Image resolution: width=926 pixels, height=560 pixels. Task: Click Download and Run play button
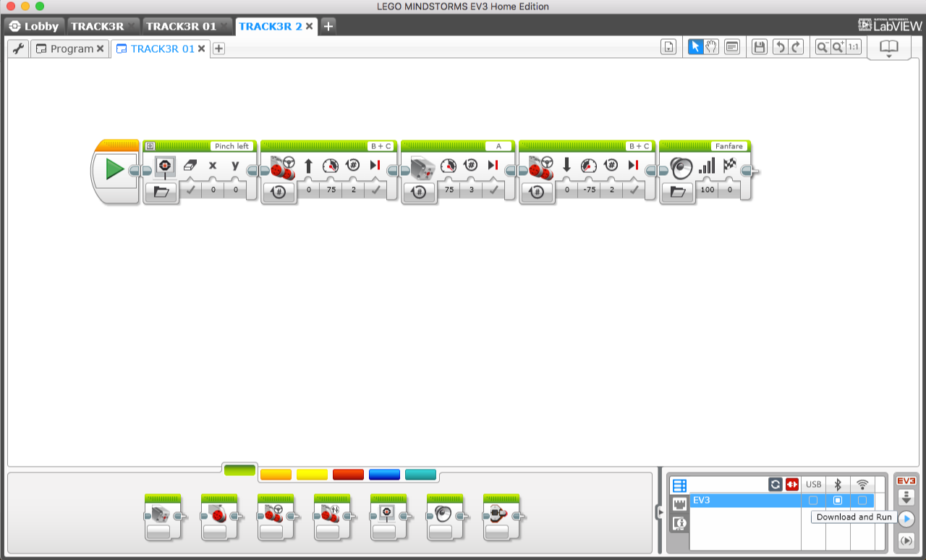[x=906, y=519]
